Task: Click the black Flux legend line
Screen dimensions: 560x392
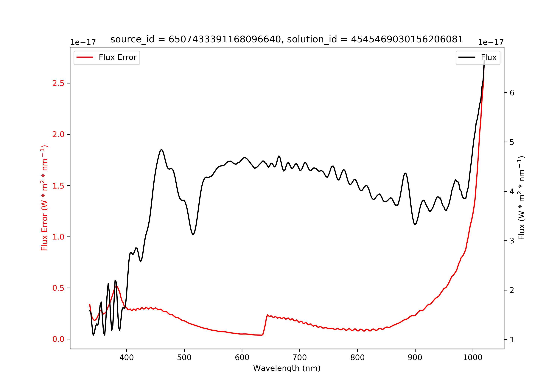Action: (x=467, y=57)
